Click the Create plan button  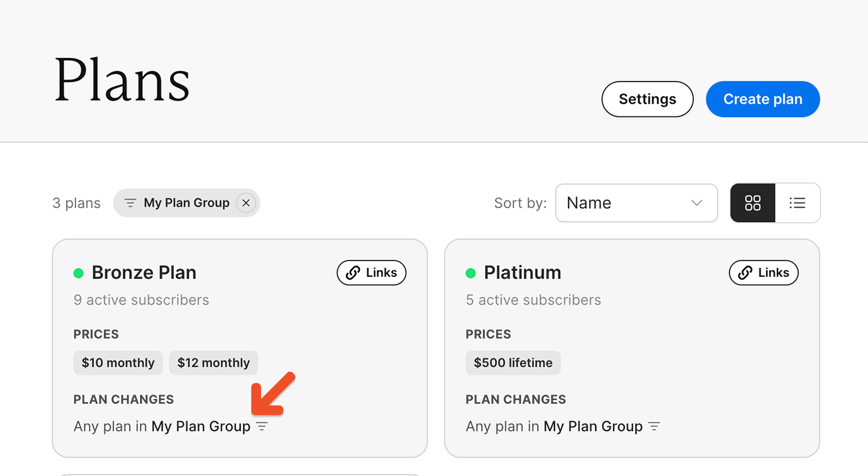click(x=763, y=99)
